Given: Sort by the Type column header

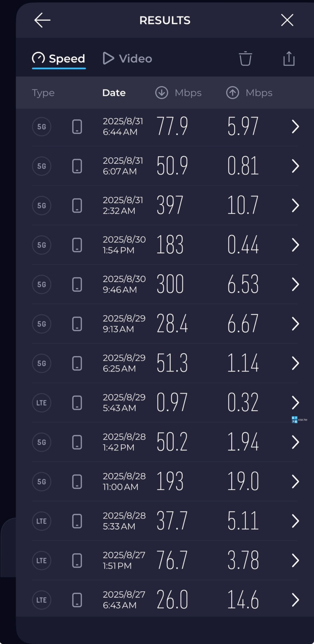Looking at the screenshot, I should tap(43, 93).
